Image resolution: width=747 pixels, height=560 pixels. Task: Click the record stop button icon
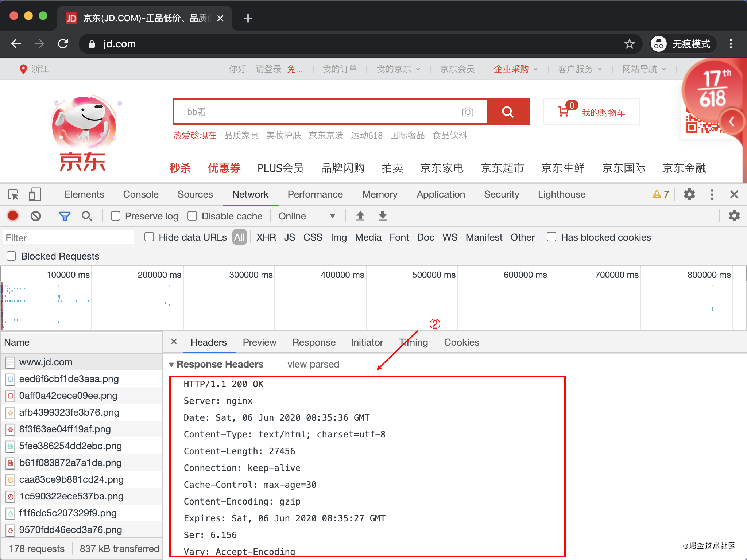pos(12,217)
